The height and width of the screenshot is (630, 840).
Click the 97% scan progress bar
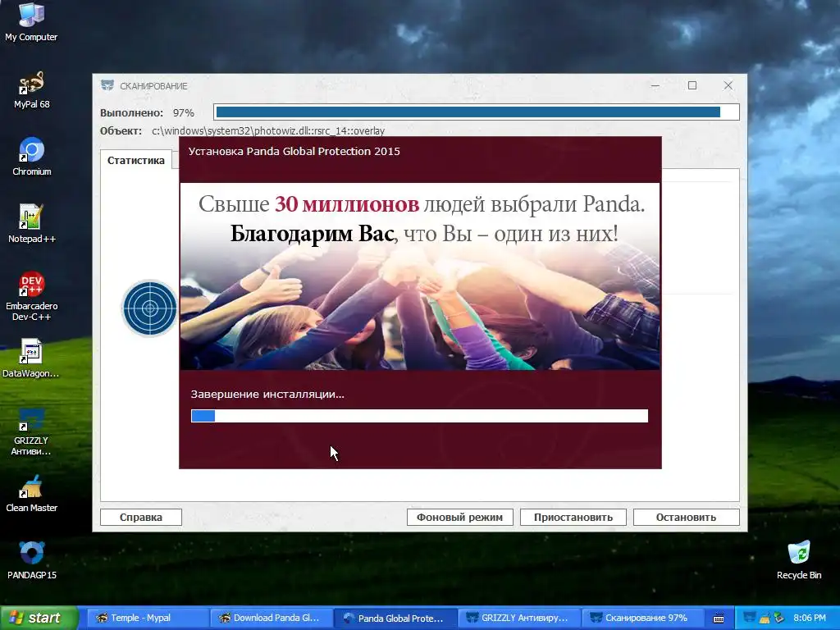pyautogui.click(x=477, y=112)
